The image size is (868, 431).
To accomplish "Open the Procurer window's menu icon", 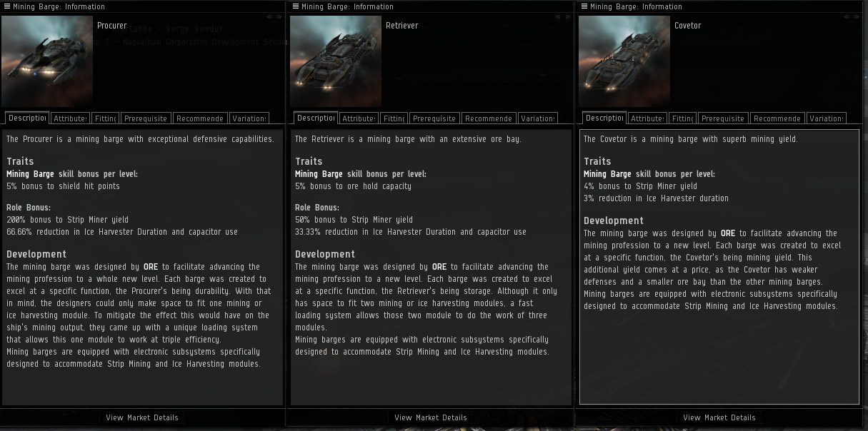I will (x=7, y=6).
